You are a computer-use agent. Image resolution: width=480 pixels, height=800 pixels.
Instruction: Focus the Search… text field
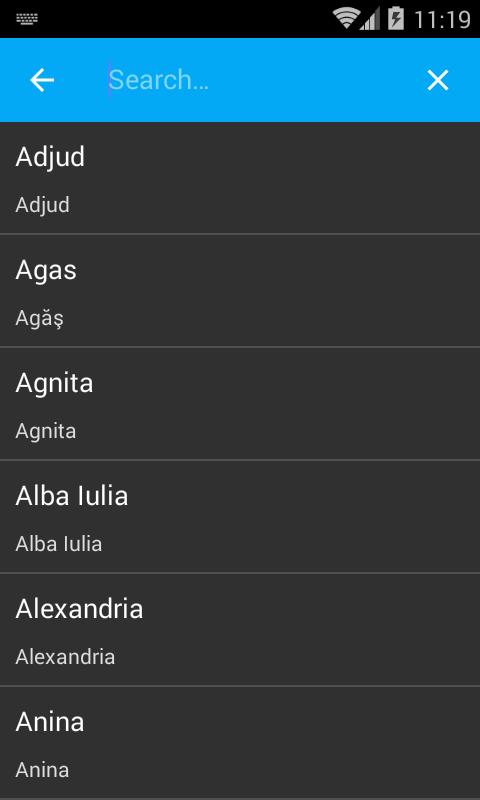[x=255, y=80]
